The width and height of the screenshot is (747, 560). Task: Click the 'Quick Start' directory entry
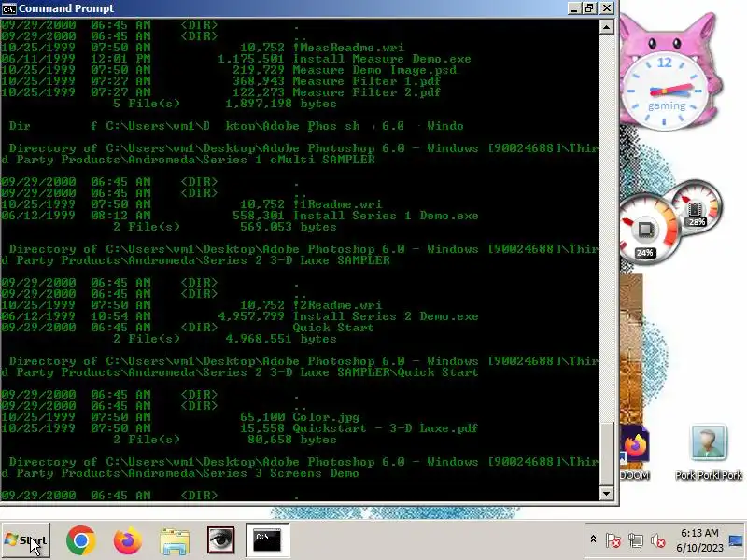click(x=333, y=328)
